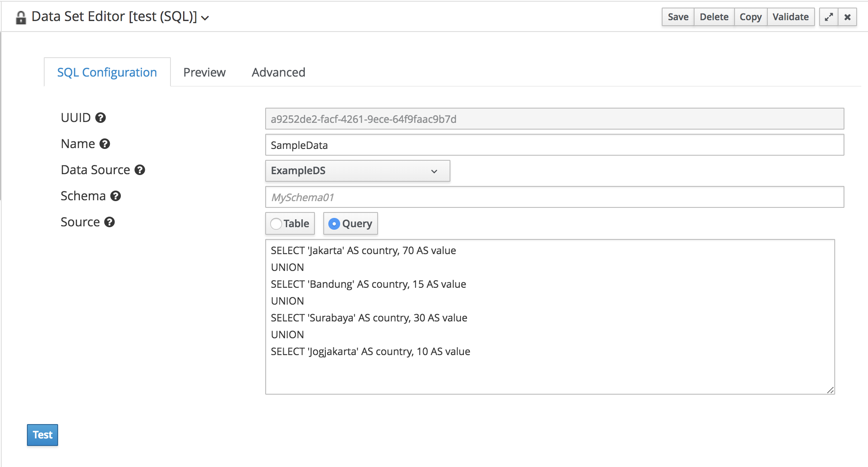
Task: Click the Schema help icon
Action: click(115, 196)
